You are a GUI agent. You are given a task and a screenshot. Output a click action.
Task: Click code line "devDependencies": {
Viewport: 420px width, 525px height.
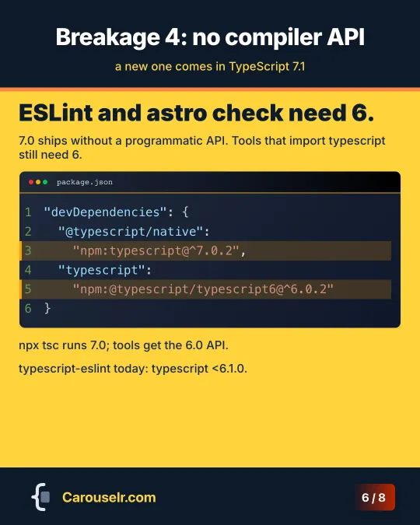(116, 212)
